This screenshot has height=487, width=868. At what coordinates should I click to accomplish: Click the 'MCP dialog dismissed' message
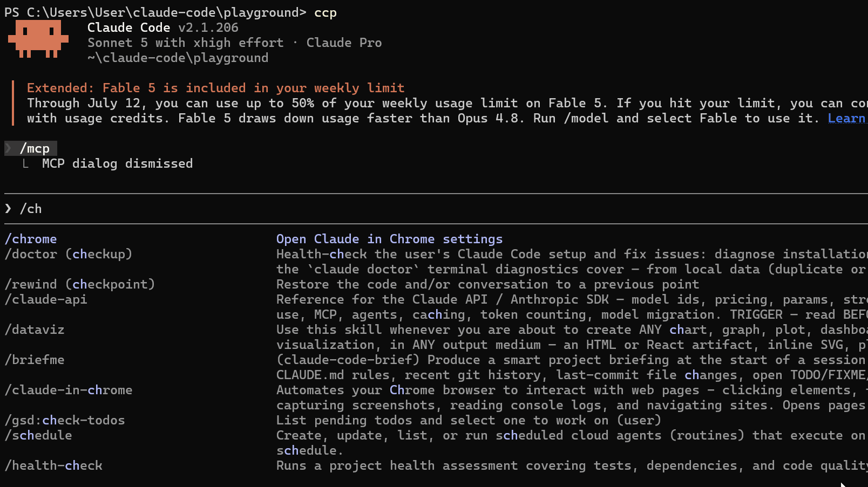[x=117, y=163]
